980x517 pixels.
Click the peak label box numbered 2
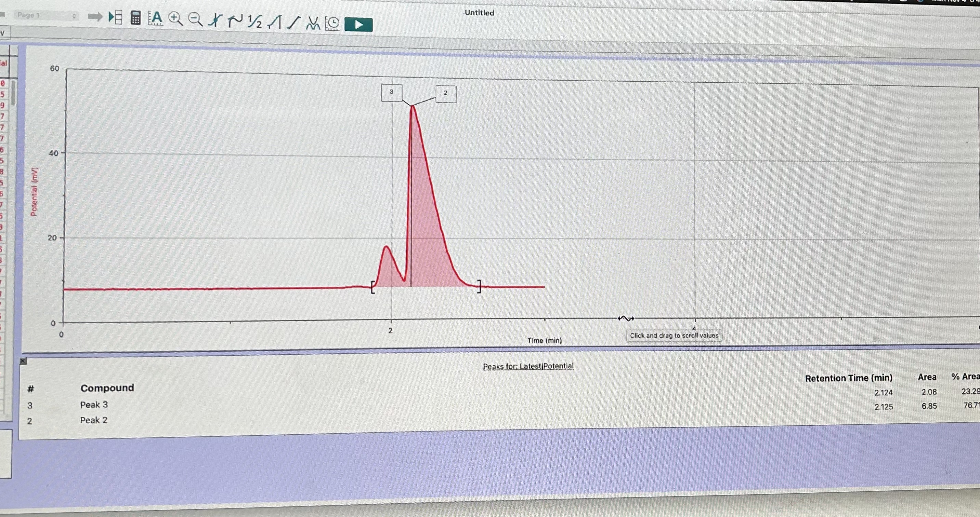point(445,93)
